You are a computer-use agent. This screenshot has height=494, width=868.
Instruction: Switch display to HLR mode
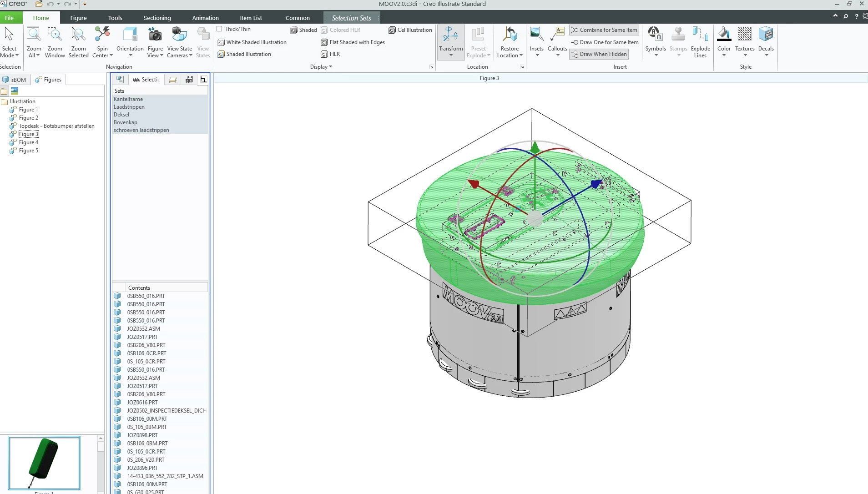330,54
